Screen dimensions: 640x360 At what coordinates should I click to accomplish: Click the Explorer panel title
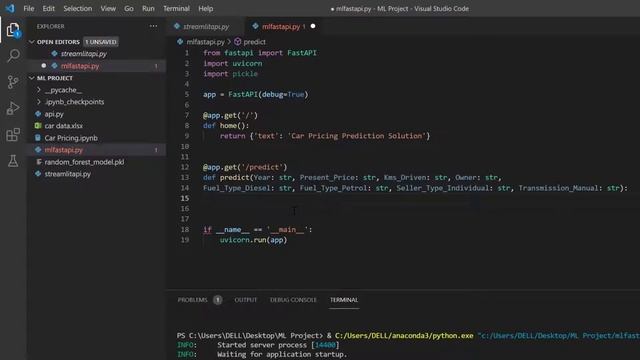(51, 26)
